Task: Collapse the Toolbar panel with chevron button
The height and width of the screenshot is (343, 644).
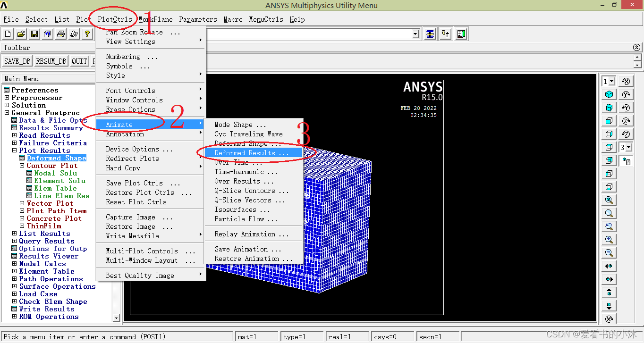Action: pyautogui.click(x=637, y=48)
